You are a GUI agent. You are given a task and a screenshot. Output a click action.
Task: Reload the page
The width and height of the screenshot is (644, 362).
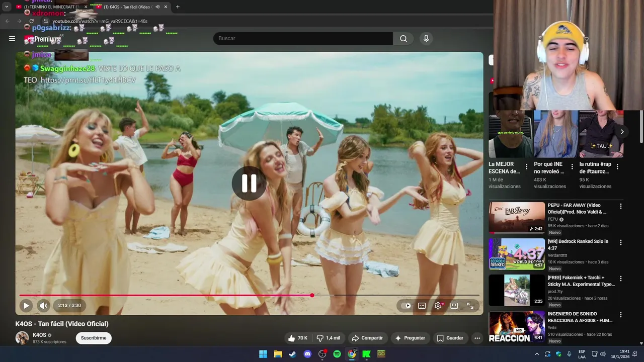click(x=31, y=21)
